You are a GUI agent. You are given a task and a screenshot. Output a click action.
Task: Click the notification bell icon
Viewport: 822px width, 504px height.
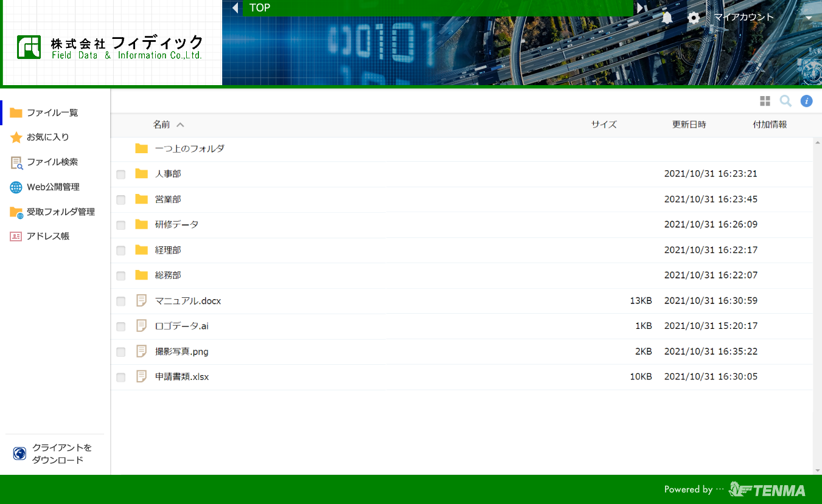click(667, 18)
